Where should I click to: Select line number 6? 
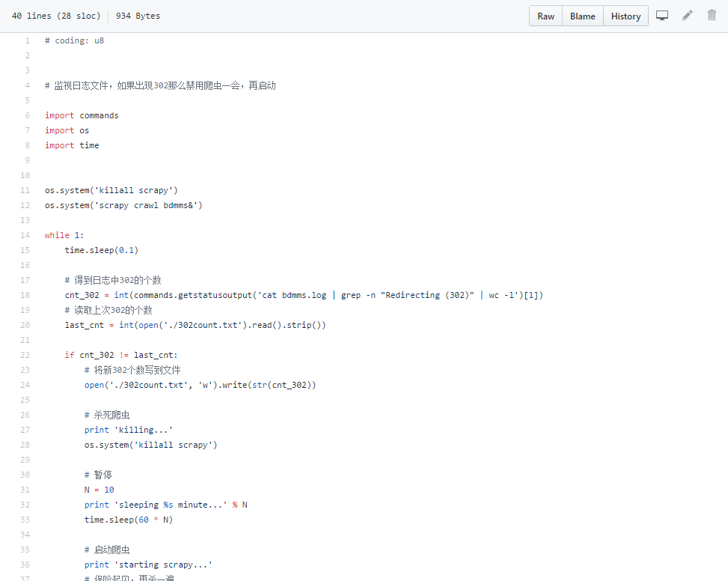point(28,115)
